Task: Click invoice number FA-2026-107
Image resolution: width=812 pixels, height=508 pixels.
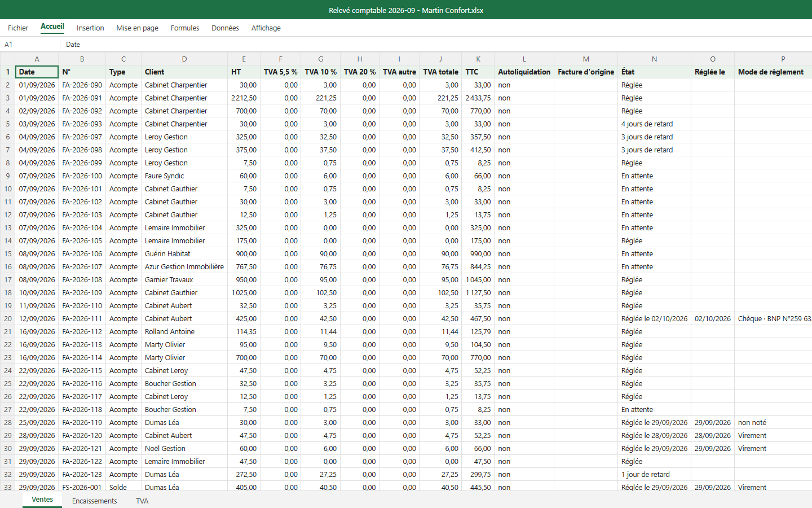Action: pyautogui.click(x=82, y=266)
